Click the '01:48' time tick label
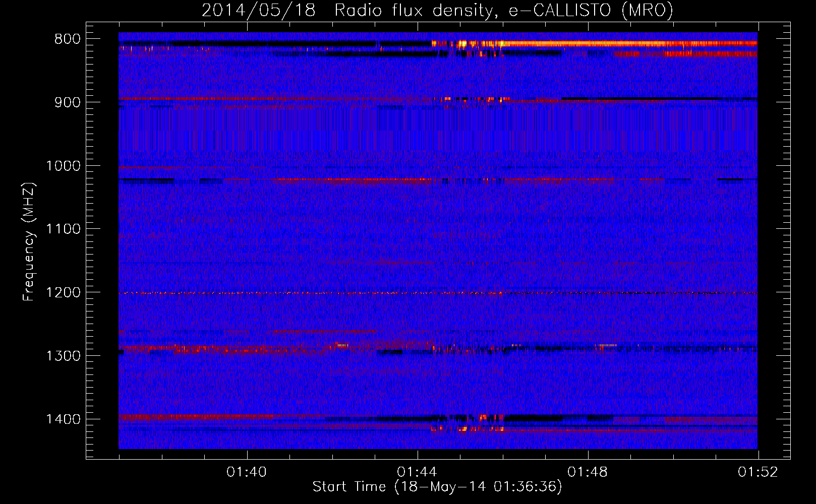The height and width of the screenshot is (504, 816). click(x=588, y=472)
